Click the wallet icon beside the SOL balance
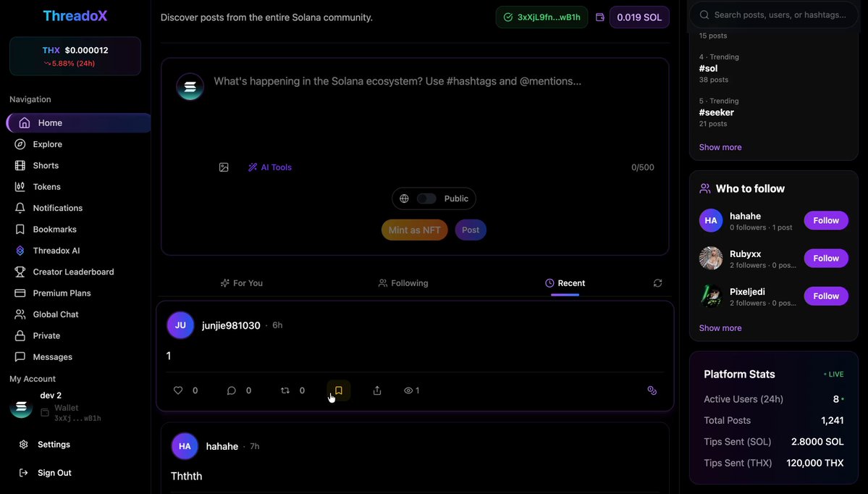 [x=599, y=17]
